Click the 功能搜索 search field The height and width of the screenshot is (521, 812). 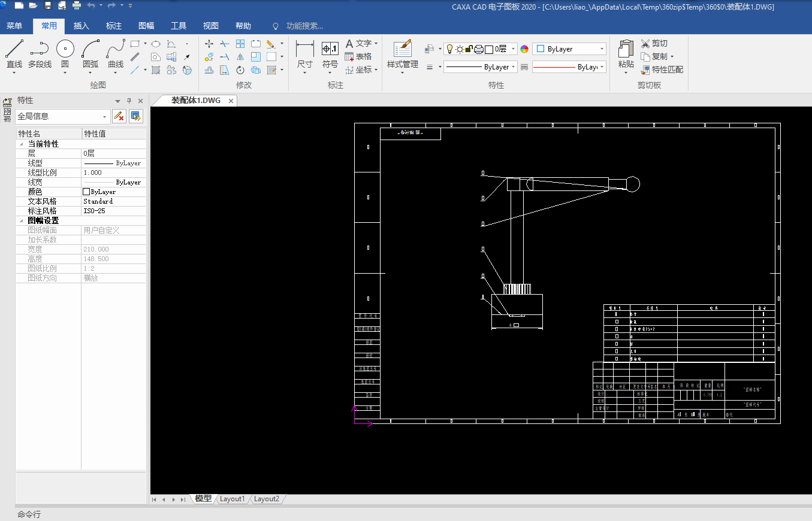coord(304,26)
